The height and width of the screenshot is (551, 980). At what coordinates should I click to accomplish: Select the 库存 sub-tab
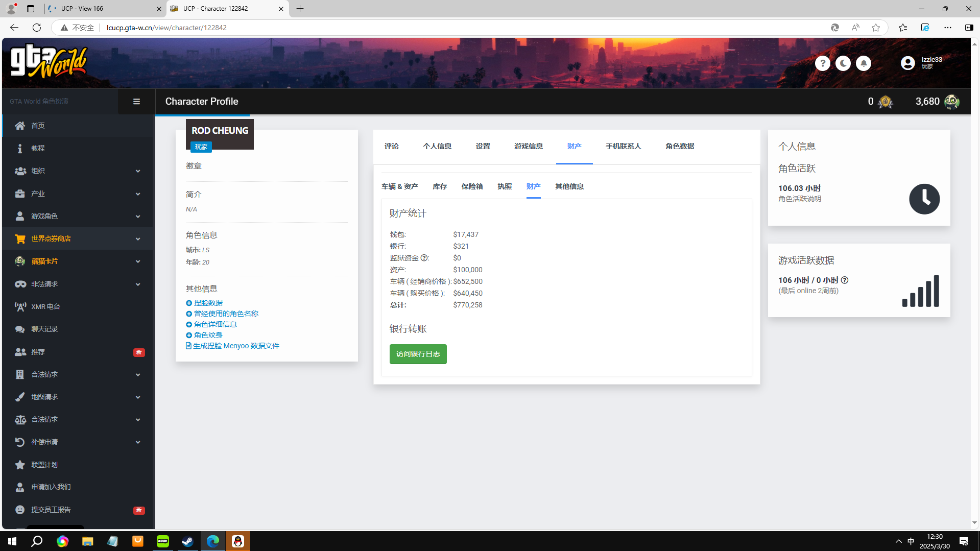(440, 186)
